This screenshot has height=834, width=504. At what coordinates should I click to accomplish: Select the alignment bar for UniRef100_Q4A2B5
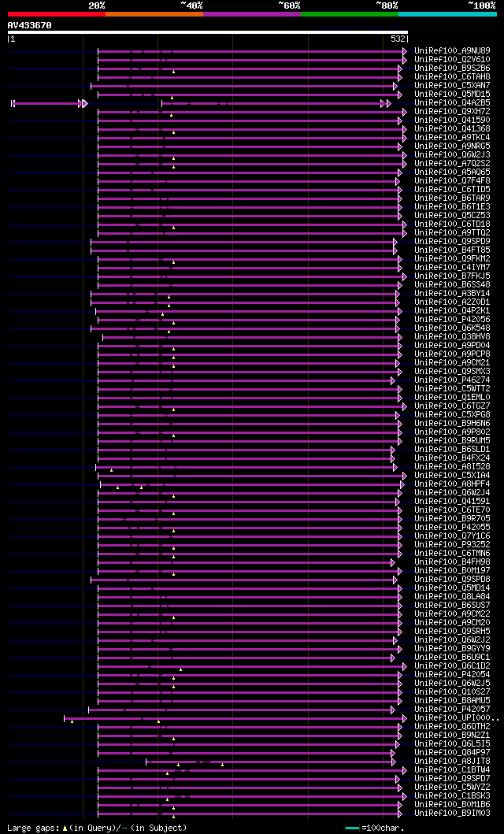[201, 103]
